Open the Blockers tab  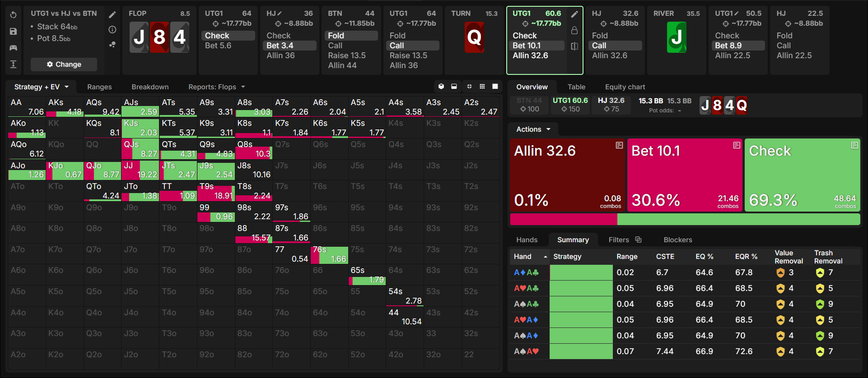coord(678,240)
